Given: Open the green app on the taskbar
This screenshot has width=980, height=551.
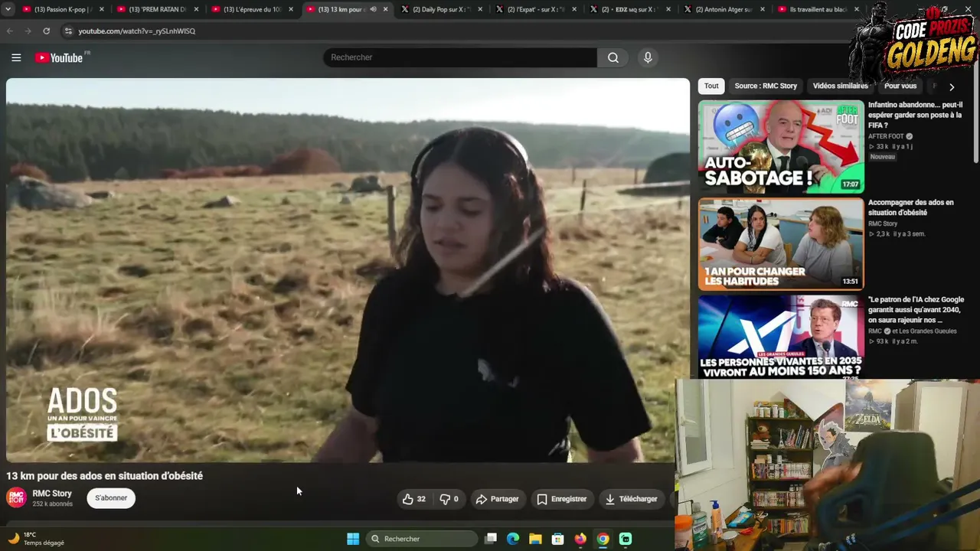Looking at the screenshot, I should coord(626,539).
